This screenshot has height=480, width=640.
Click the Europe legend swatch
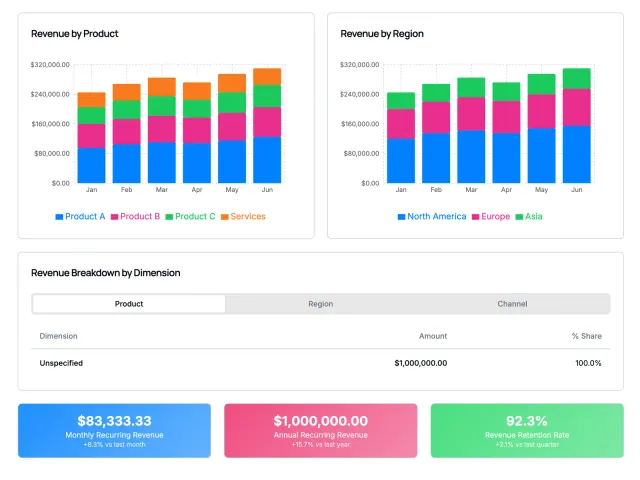click(475, 217)
